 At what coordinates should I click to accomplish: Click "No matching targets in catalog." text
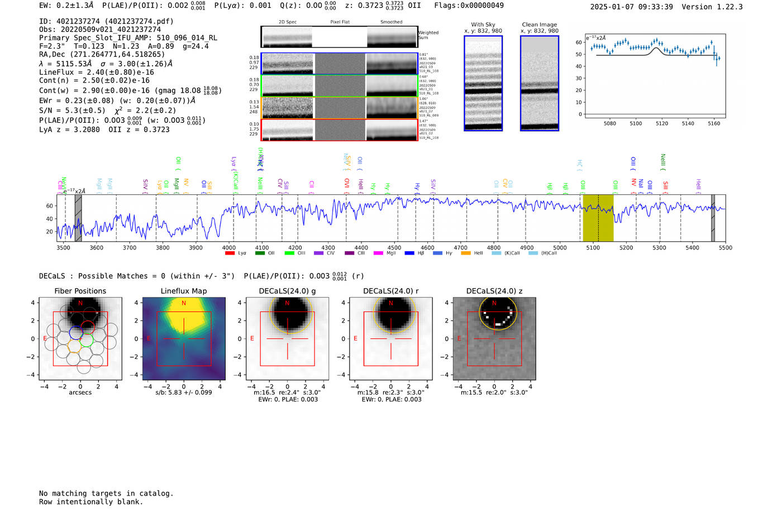106,493
